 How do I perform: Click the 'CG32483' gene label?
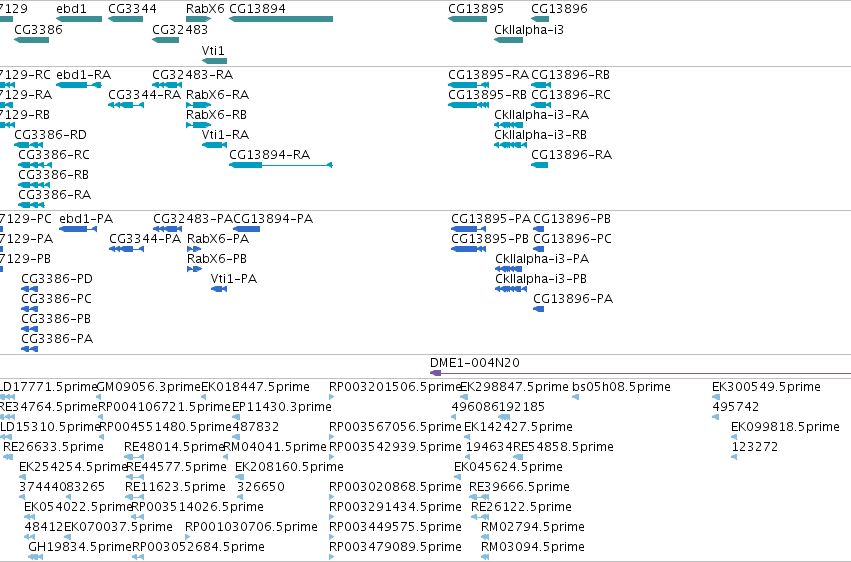180,30
